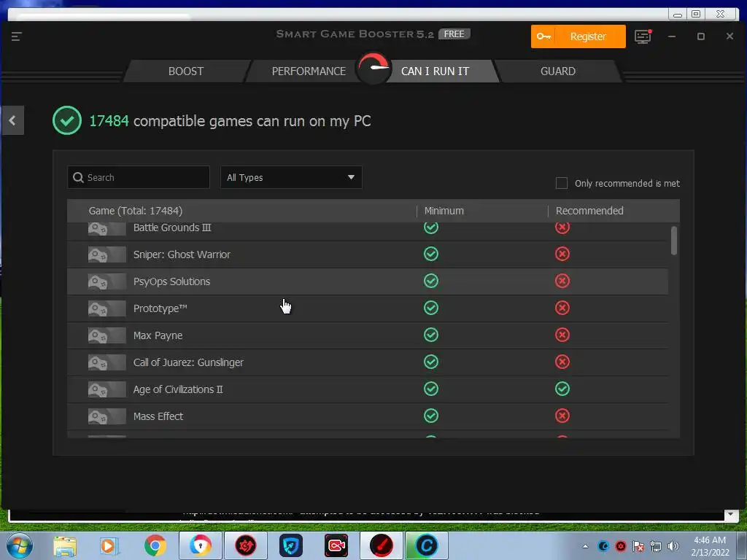Enable Only recommended is met checkbox
The width and height of the screenshot is (747, 560).
tap(562, 183)
